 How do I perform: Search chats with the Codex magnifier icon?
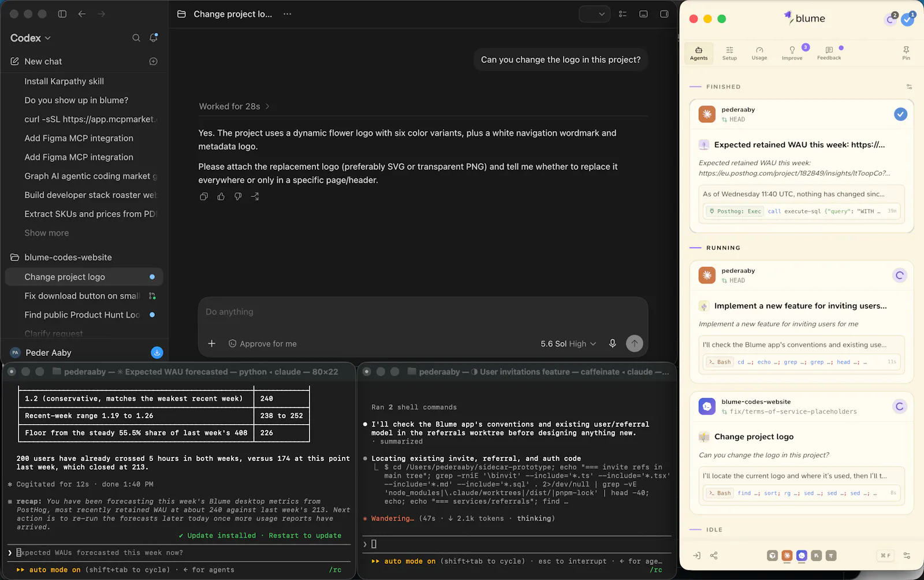136,38
